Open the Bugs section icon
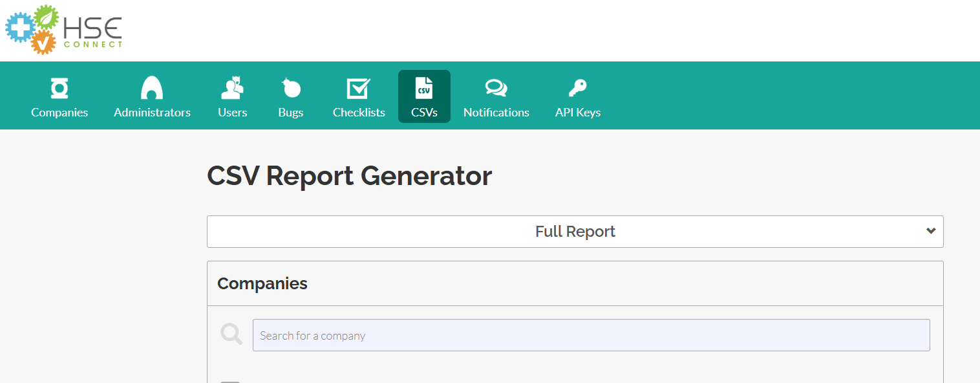The image size is (980, 383). pyautogui.click(x=291, y=88)
